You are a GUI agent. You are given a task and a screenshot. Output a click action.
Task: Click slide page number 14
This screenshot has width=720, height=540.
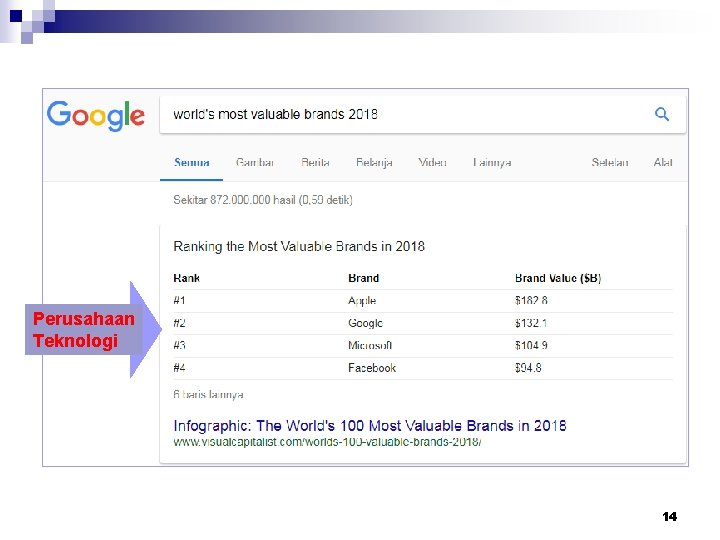[x=669, y=517]
